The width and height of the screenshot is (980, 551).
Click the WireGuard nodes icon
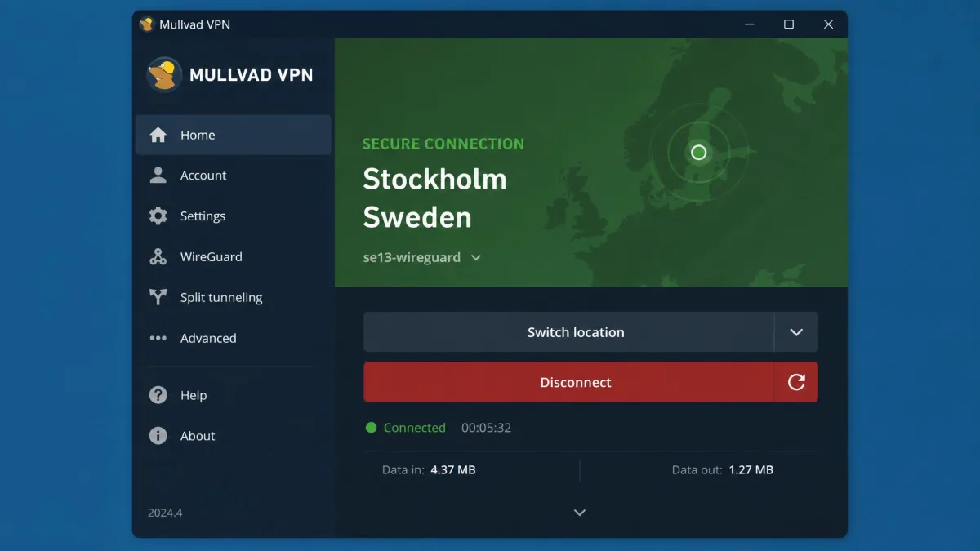(158, 256)
